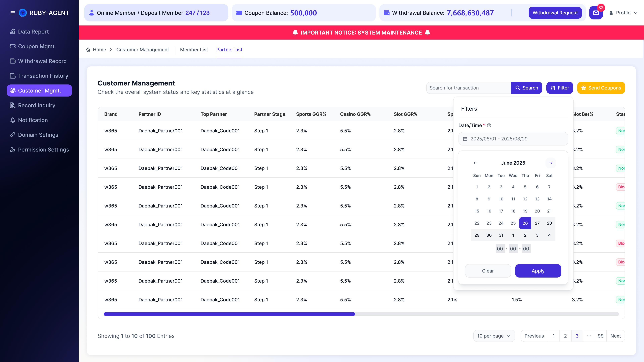The height and width of the screenshot is (362, 644).
Task: Click the Withdrawal Balance wallet icon
Action: (387, 13)
